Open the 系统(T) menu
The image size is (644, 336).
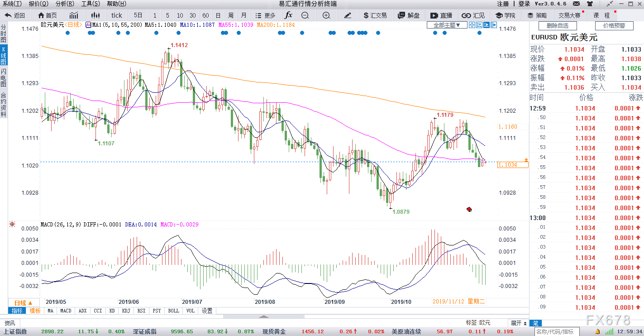(x=13, y=4)
